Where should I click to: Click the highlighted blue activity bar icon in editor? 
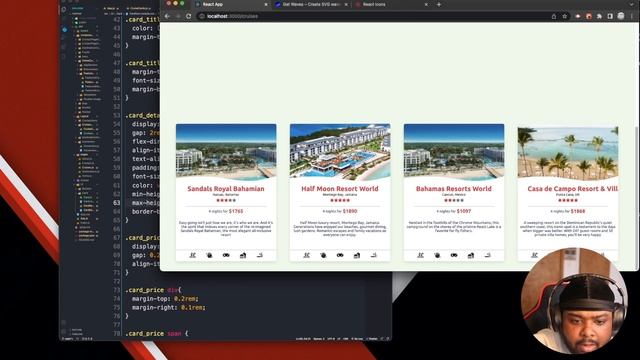coord(64,29)
